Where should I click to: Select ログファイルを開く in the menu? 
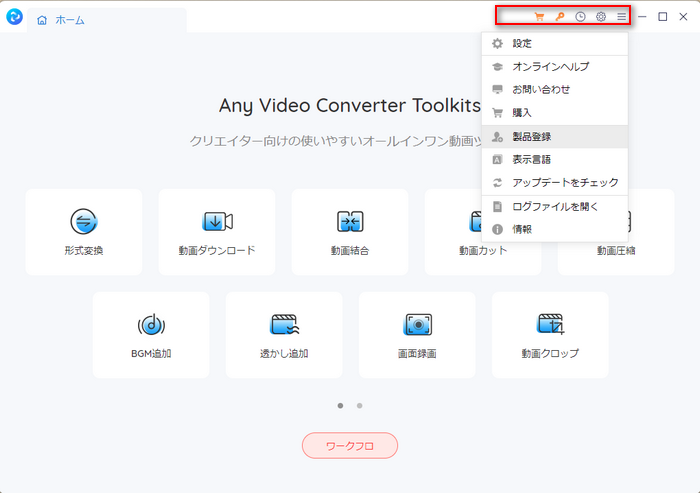pos(555,207)
